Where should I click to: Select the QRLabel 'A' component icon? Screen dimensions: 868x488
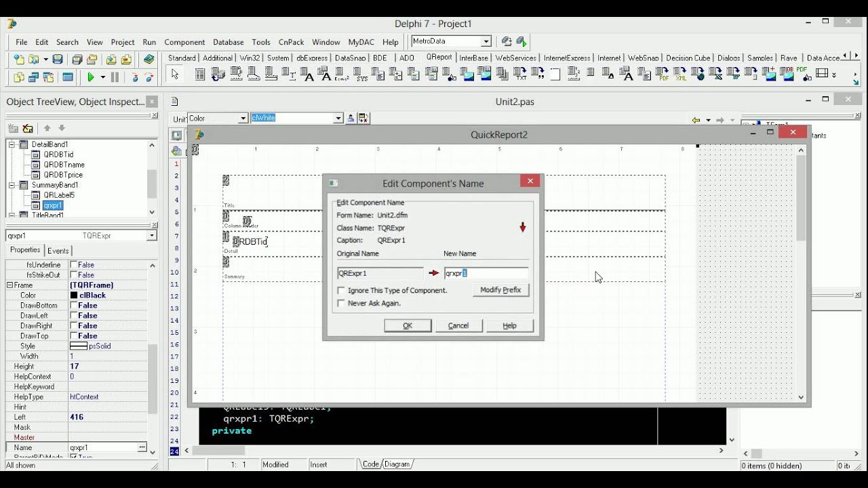tap(307, 75)
